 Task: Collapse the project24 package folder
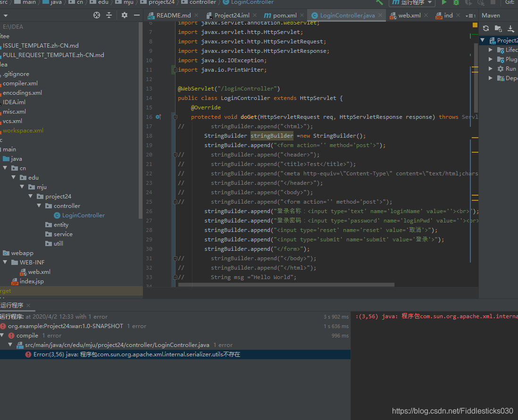coord(30,196)
